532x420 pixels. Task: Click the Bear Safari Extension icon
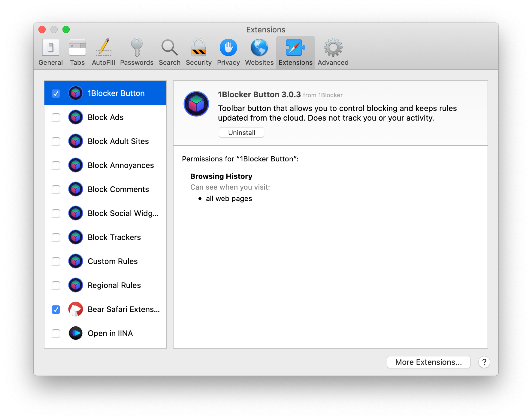[76, 309]
